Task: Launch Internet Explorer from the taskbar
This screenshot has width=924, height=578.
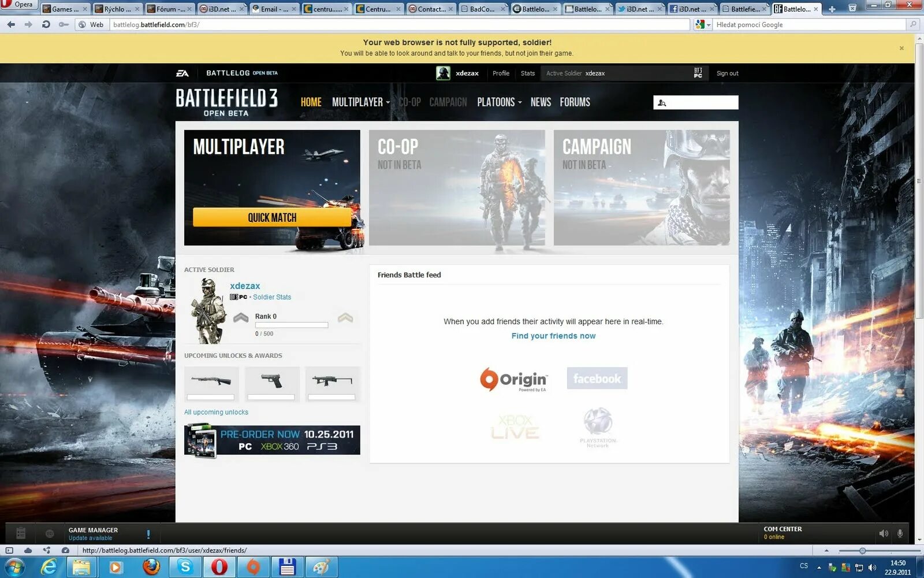Action: point(49,567)
